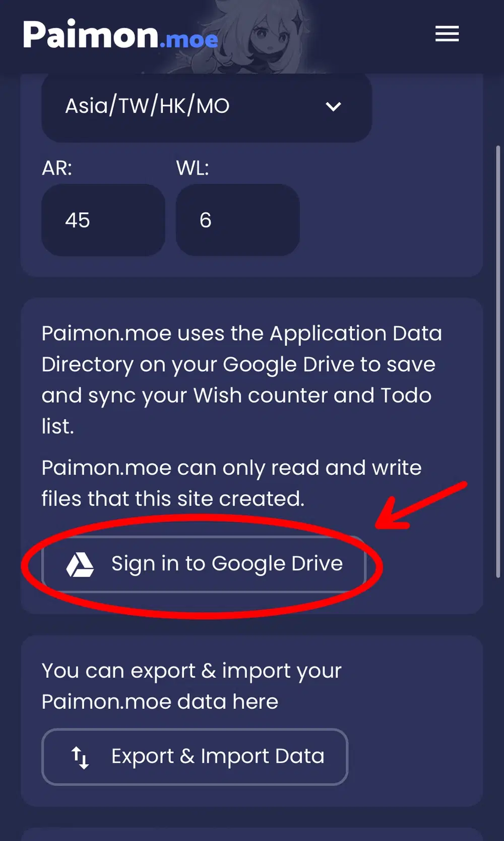
Task: Focus the WL field showing 6
Action: pos(237,220)
